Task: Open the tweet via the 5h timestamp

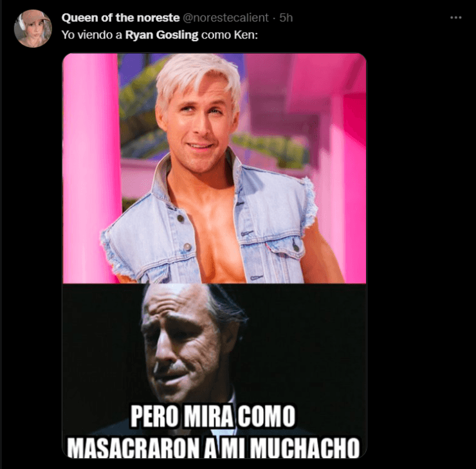Action: (x=286, y=18)
